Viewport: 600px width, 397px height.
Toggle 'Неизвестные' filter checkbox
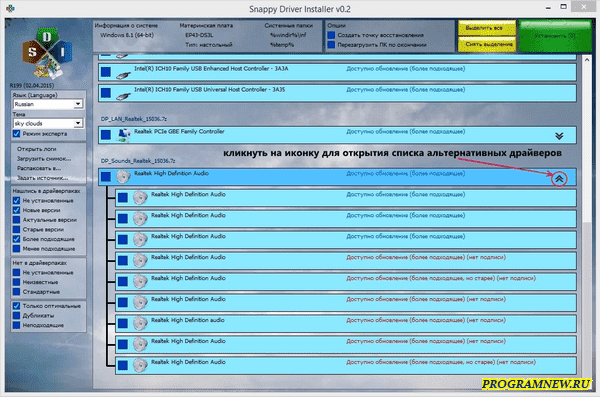click(x=16, y=282)
